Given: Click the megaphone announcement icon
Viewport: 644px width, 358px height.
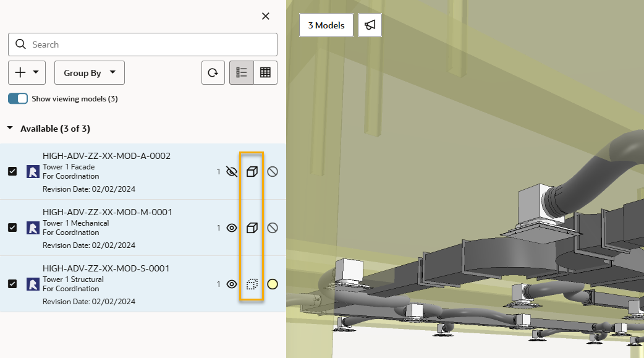Looking at the screenshot, I should click(370, 25).
